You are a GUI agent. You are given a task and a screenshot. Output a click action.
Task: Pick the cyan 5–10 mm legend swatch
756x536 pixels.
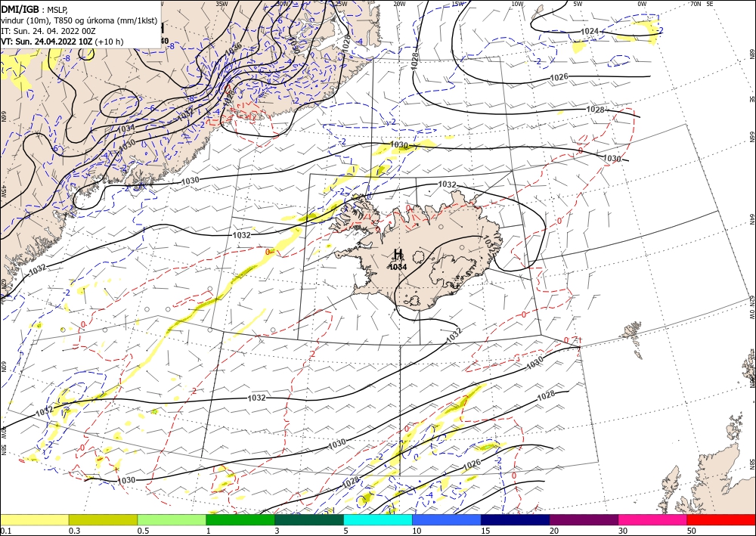pyautogui.click(x=378, y=519)
